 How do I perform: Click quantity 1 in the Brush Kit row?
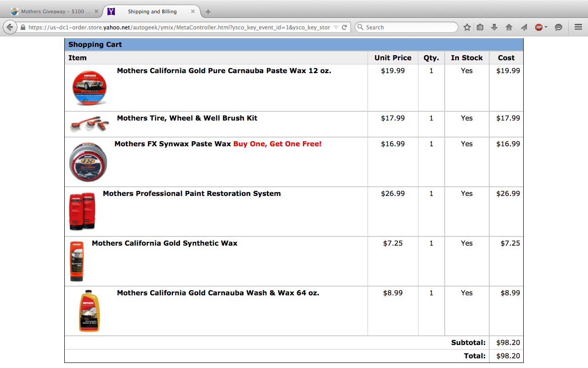pos(431,118)
